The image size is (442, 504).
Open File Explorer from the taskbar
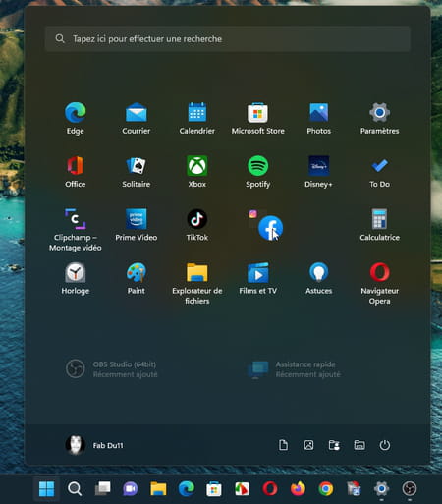158,489
